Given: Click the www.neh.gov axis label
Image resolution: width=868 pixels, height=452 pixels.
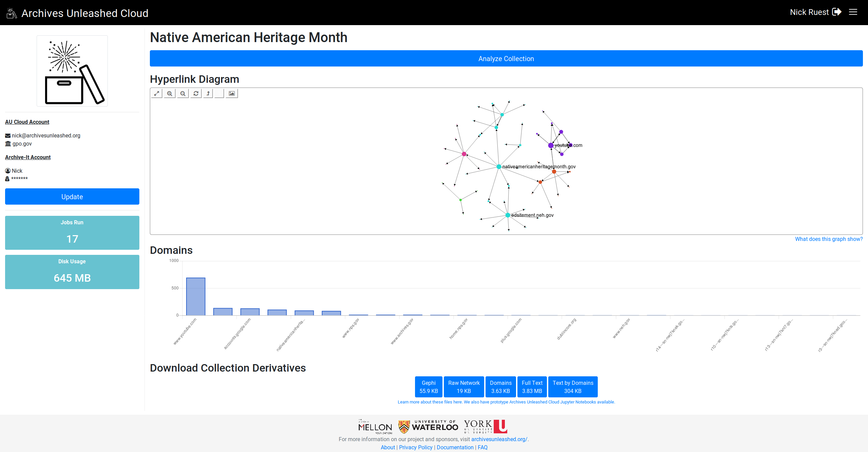Looking at the screenshot, I should [621, 328].
